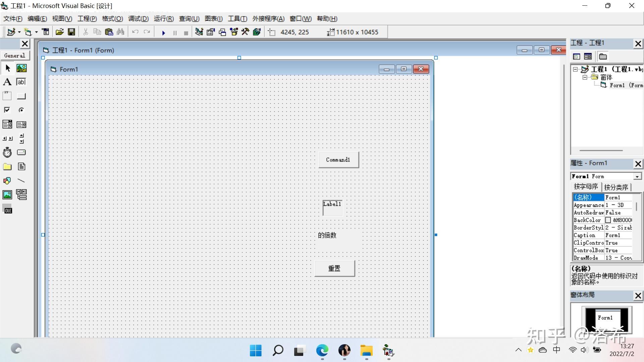Select the PictureBox tool

click(21, 68)
